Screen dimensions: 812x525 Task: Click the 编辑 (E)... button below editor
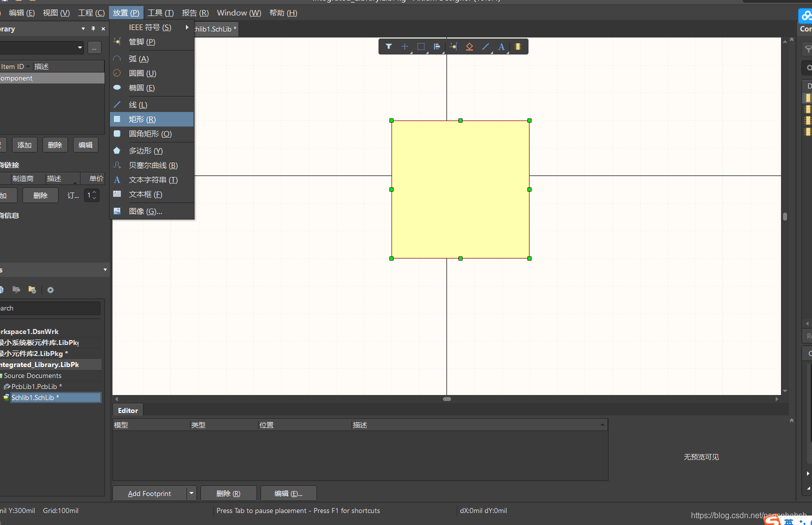[288, 493]
